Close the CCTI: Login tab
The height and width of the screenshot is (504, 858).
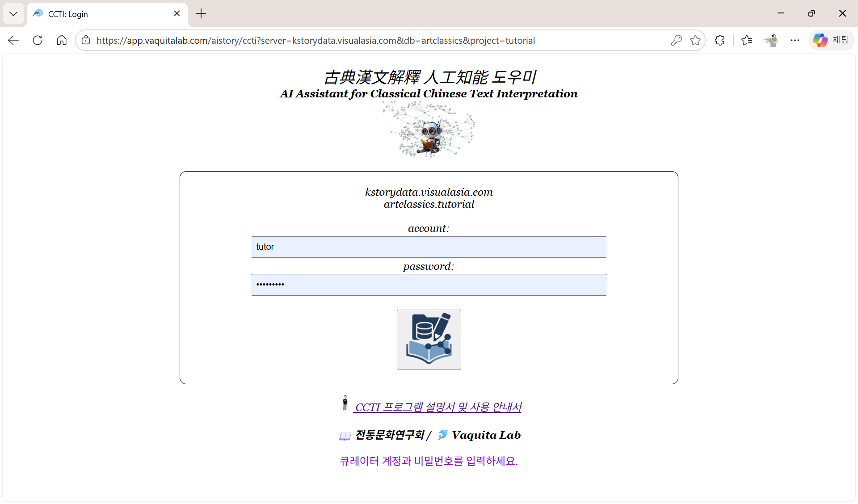point(177,14)
